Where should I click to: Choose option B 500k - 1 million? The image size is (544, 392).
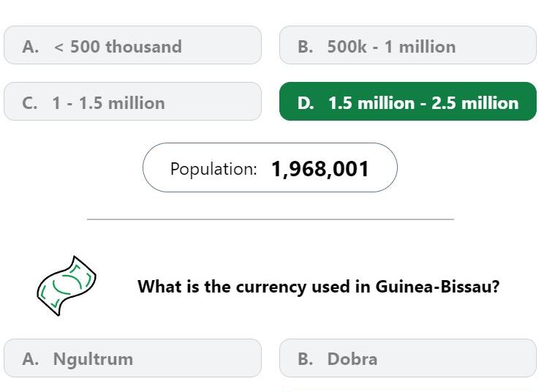[408, 45]
